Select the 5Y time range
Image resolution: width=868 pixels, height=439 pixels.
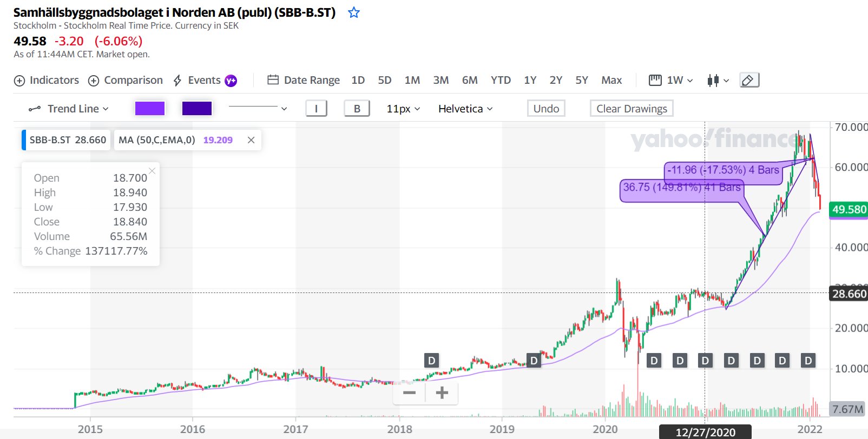point(582,80)
